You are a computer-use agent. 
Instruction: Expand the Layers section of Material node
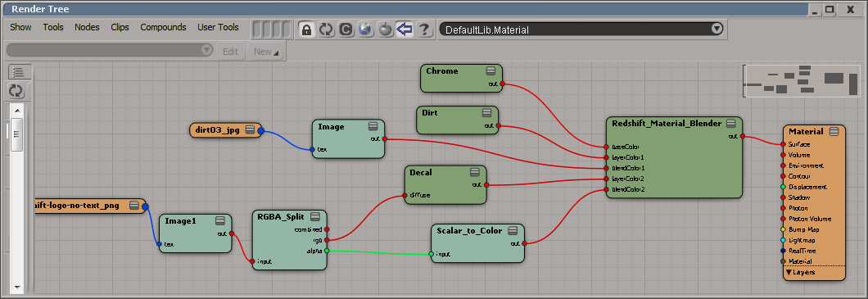click(789, 273)
